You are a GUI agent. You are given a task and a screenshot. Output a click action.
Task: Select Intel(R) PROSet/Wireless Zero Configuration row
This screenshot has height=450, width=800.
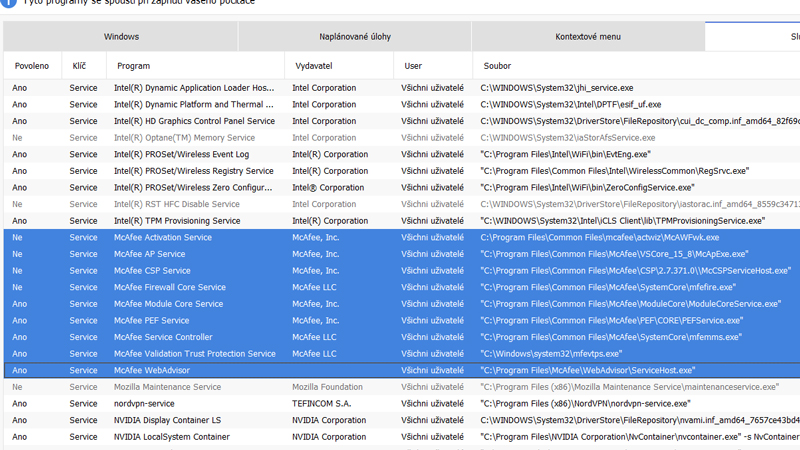(x=402, y=187)
